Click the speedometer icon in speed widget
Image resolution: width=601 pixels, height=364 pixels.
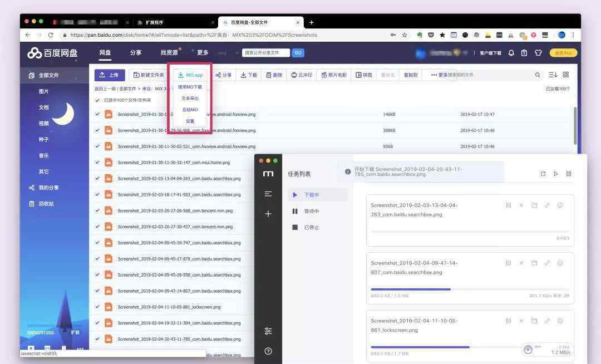pyautogui.click(x=528, y=350)
